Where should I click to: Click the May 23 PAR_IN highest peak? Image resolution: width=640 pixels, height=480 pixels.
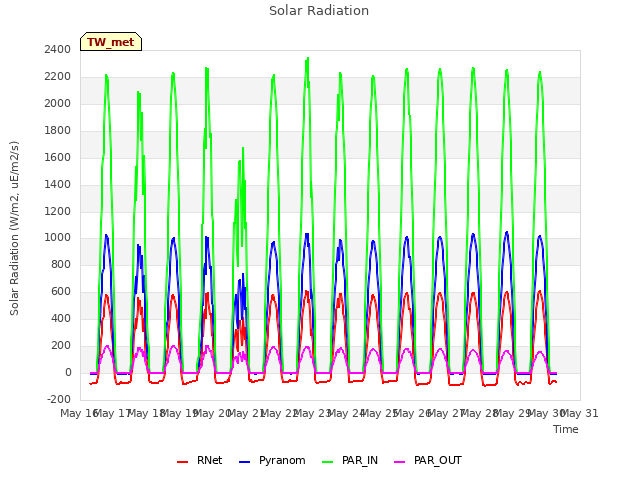(x=308, y=58)
